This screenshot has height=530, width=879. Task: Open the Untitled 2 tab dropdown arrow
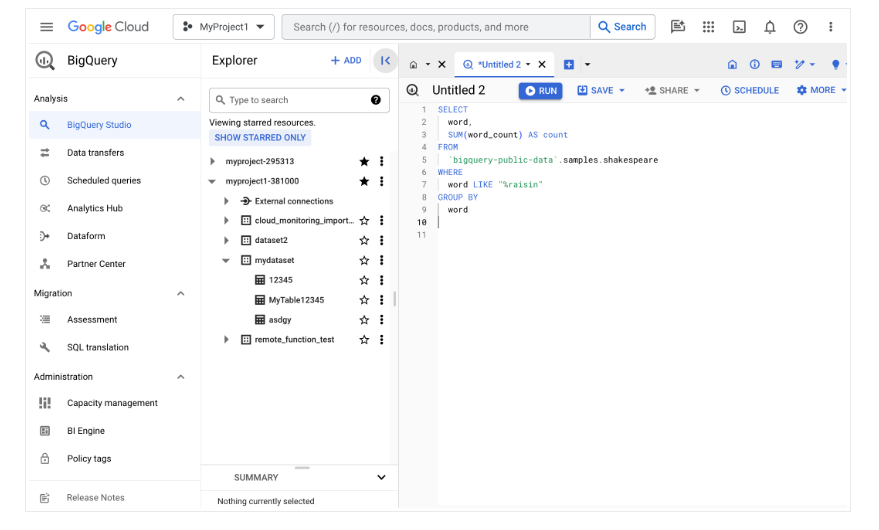click(528, 64)
